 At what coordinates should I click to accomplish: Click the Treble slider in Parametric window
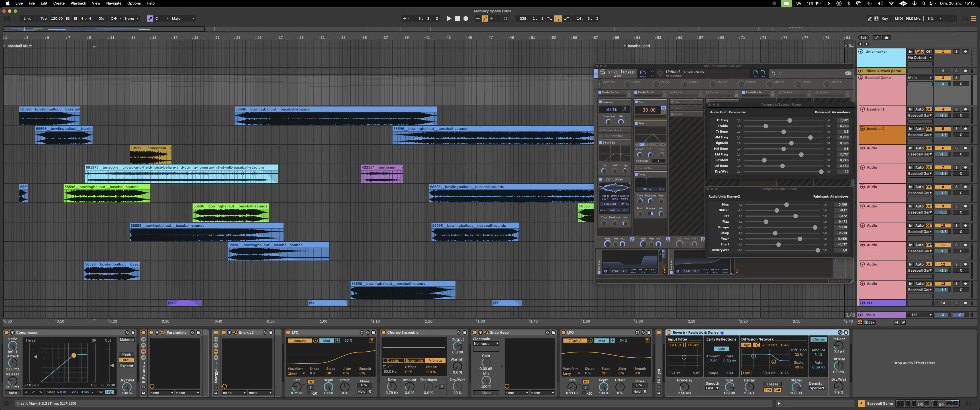[766, 126]
